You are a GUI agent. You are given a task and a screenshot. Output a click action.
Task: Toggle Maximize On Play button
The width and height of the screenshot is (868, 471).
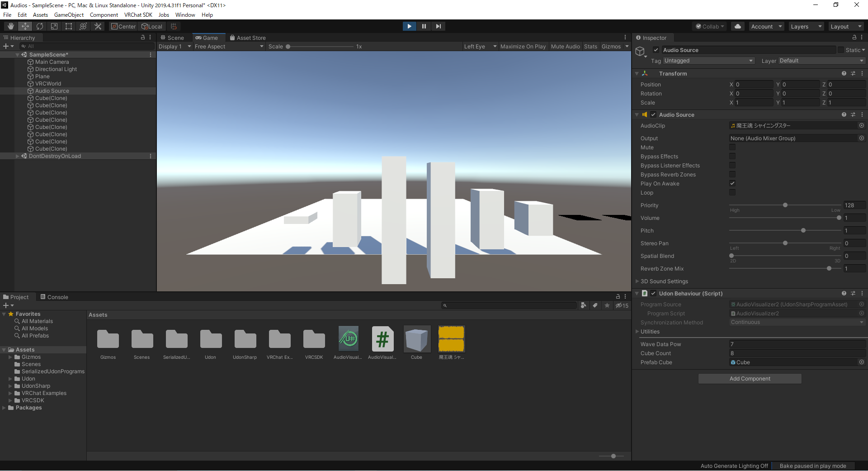pos(523,47)
